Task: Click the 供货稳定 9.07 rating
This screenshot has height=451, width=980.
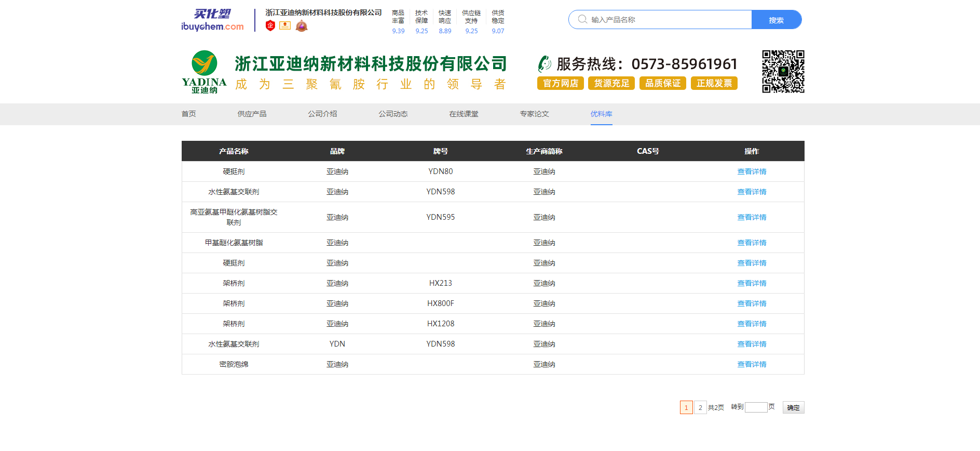Action: coord(498,22)
